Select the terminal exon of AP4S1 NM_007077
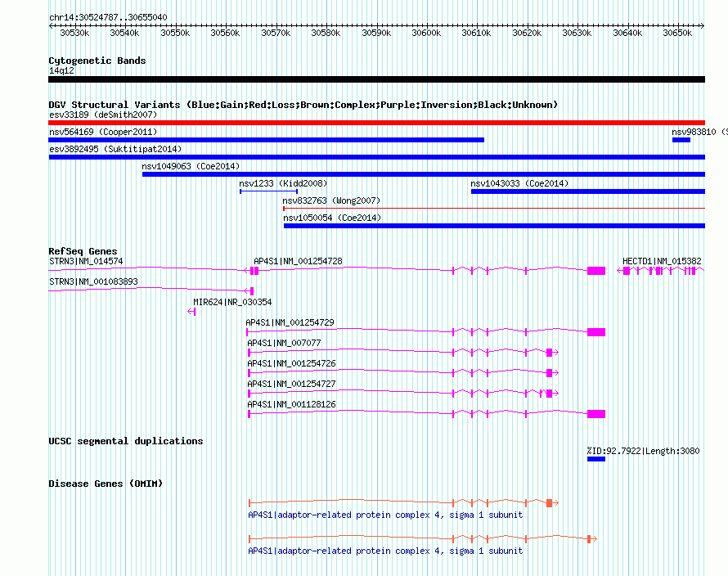728x576 pixels. (x=549, y=353)
